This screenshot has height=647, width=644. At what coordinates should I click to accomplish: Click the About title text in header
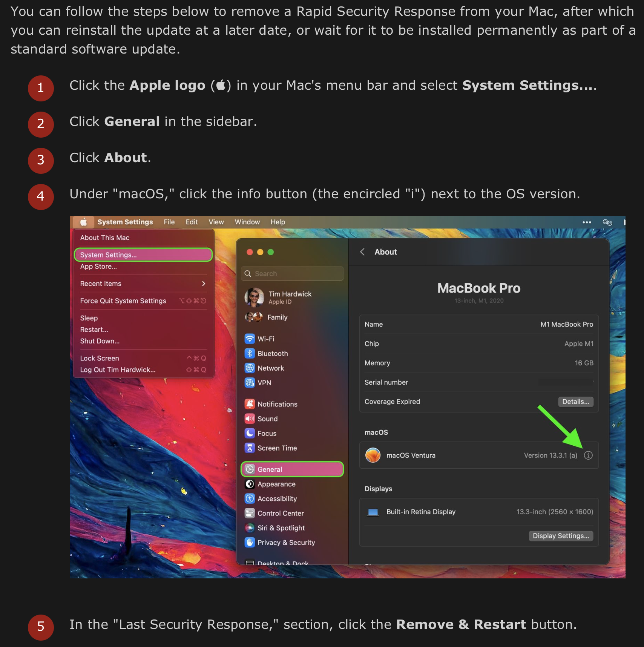(x=385, y=252)
